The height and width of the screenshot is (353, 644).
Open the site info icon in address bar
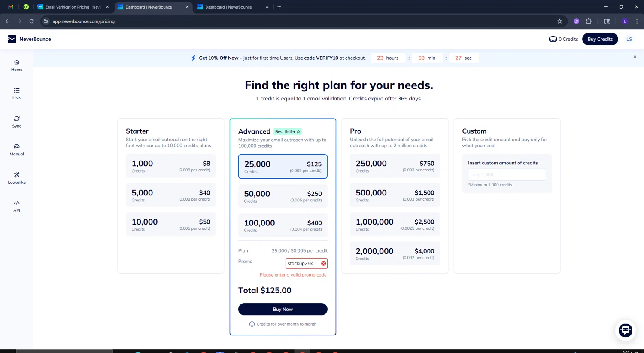click(46, 21)
